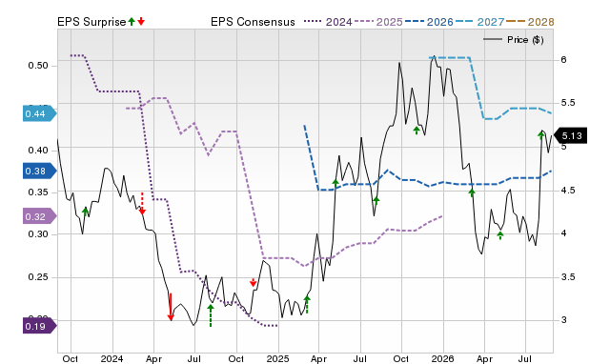Toggle the 2024 EPS consensus legend entry

click(x=328, y=22)
